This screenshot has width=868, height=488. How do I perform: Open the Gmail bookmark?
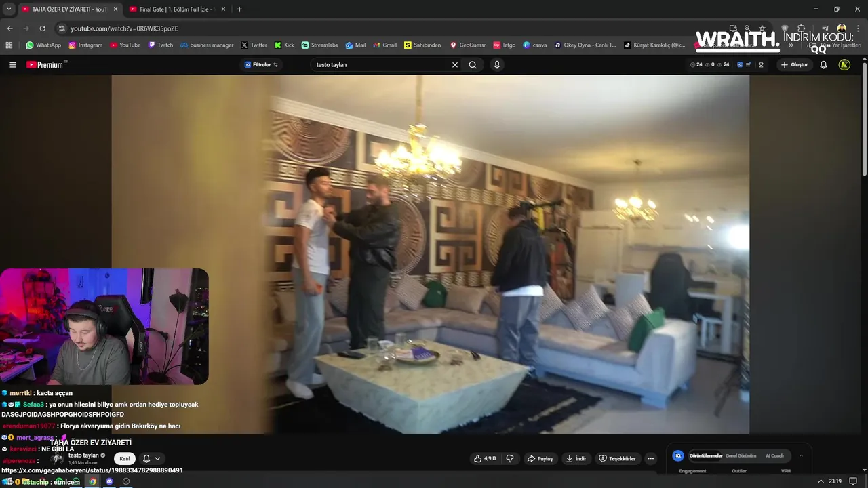(385, 45)
